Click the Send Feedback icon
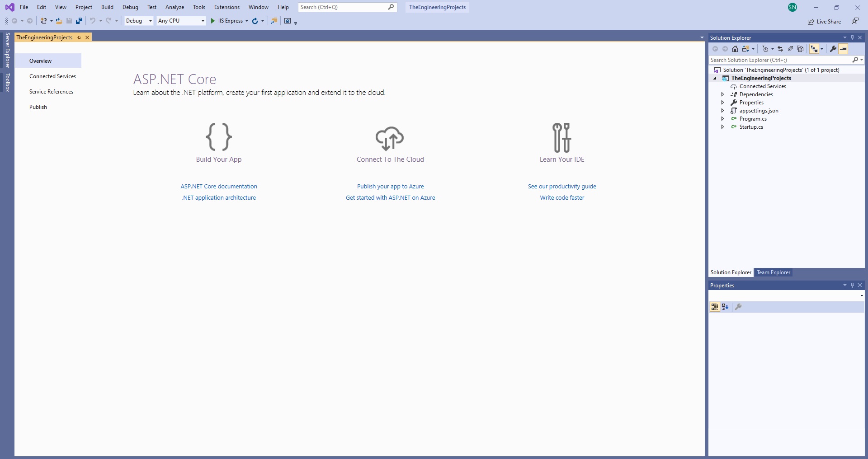This screenshot has height=459, width=868. tap(855, 21)
